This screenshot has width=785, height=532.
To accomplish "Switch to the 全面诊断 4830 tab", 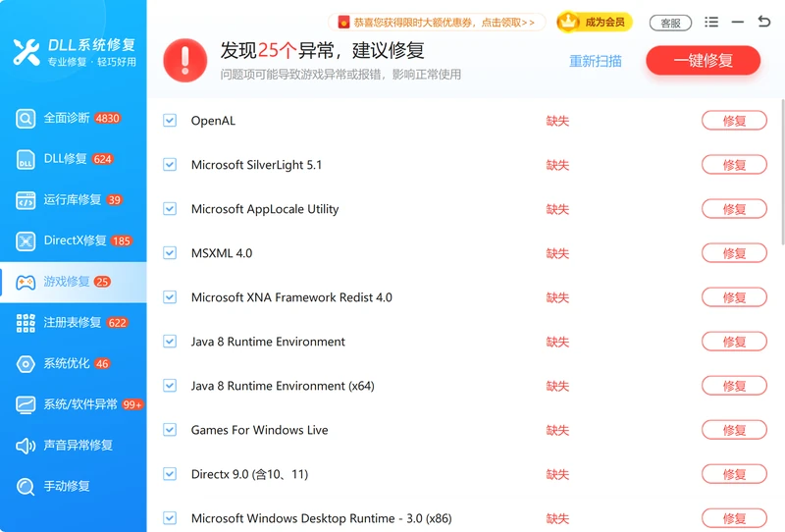I will point(73,119).
